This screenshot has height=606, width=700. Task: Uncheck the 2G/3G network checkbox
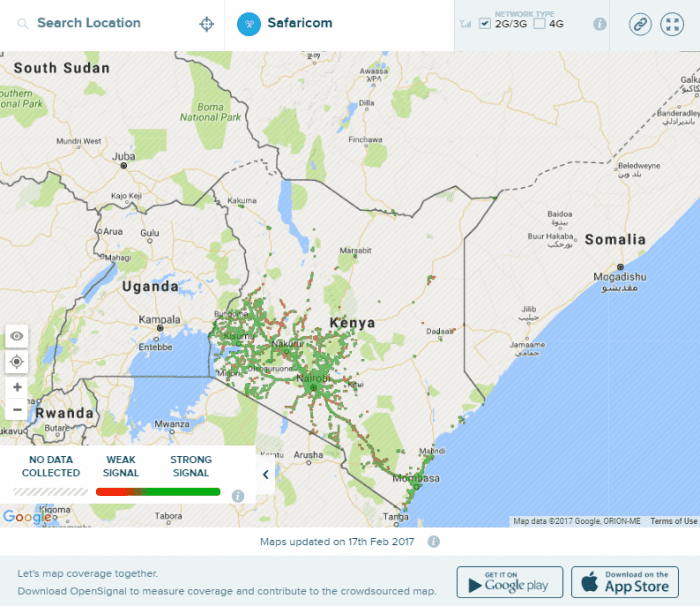point(485,23)
